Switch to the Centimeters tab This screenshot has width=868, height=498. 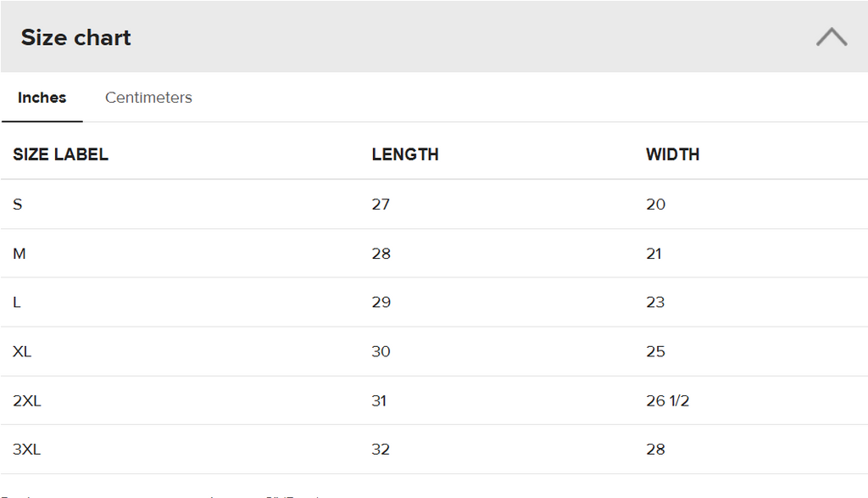click(x=148, y=98)
